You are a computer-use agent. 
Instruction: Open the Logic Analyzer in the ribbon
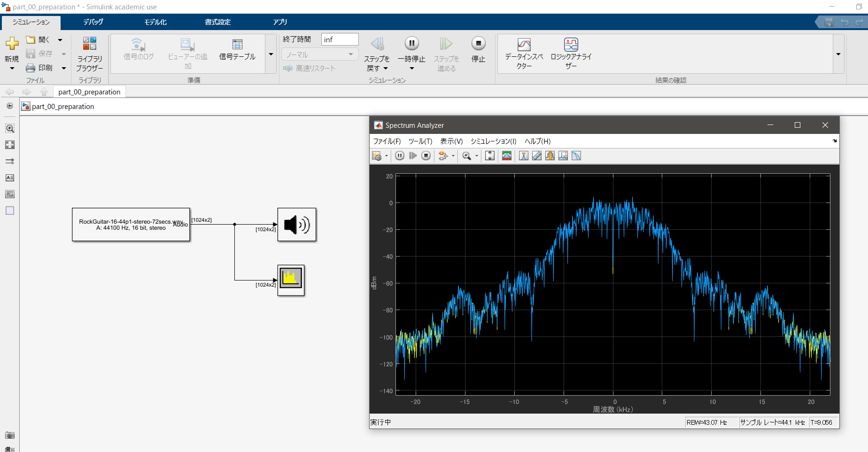[x=571, y=53]
